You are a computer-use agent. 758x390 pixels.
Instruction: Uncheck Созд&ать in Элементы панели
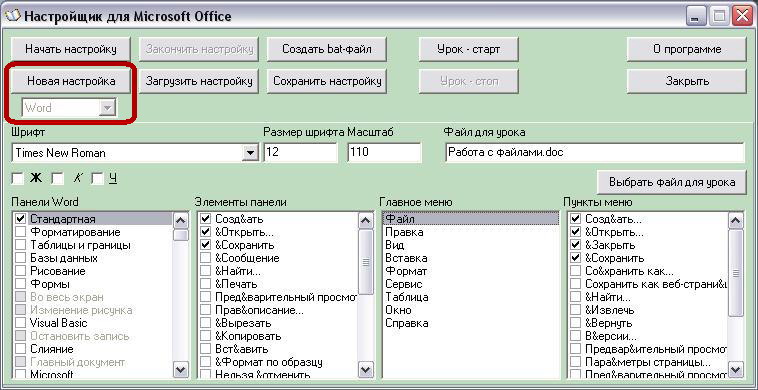point(206,219)
